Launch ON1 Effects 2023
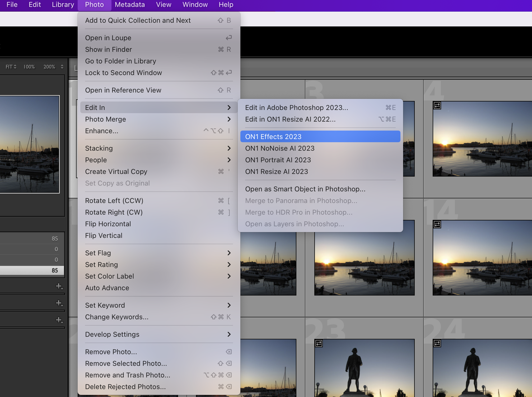 (x=320, y=137)
